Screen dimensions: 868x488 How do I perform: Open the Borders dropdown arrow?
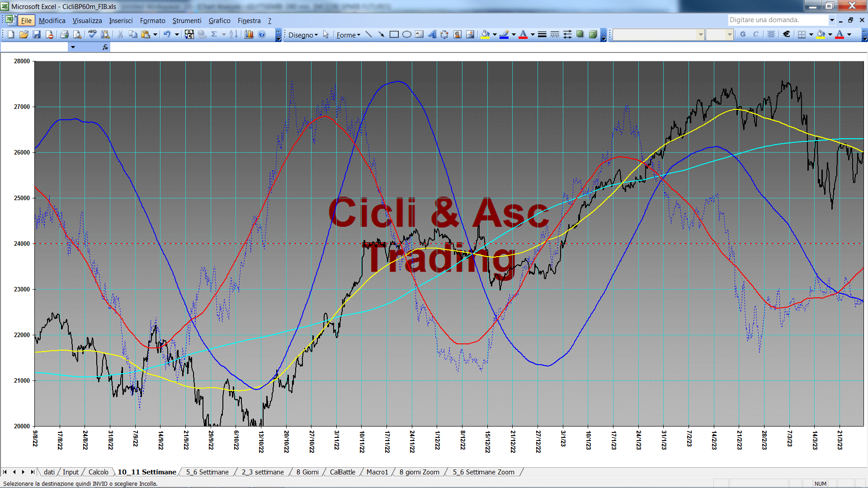pyautogui.click(x=811, y=34)
